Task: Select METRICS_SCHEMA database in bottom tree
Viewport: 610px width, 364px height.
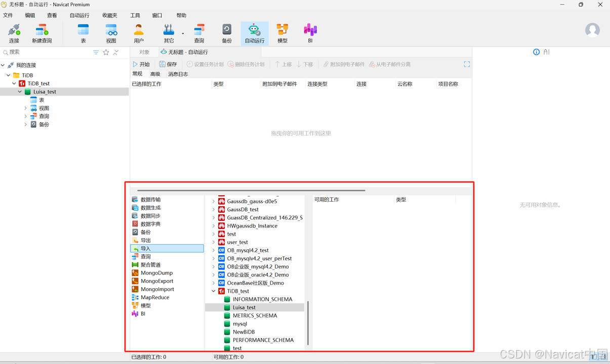Action: (x=255, y=315)
